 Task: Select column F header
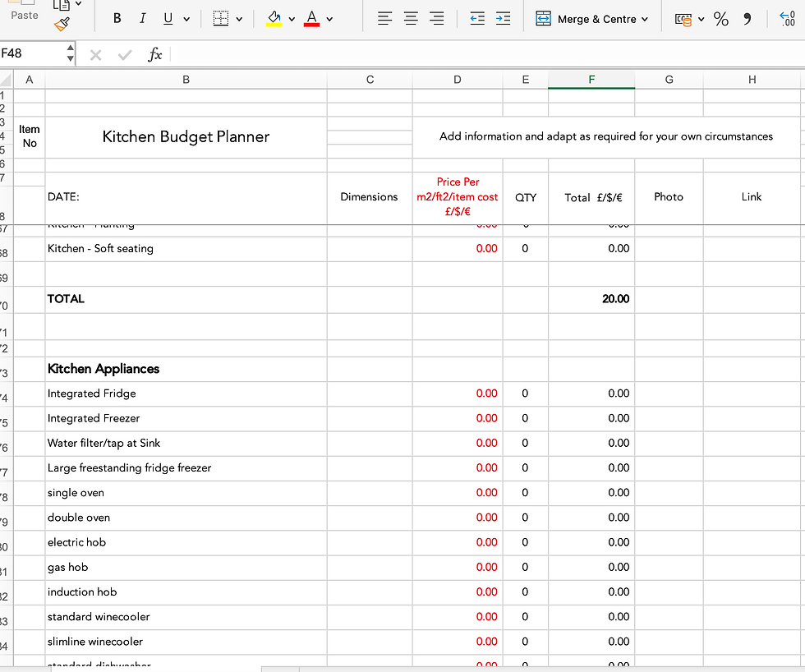tap(591, 80)
